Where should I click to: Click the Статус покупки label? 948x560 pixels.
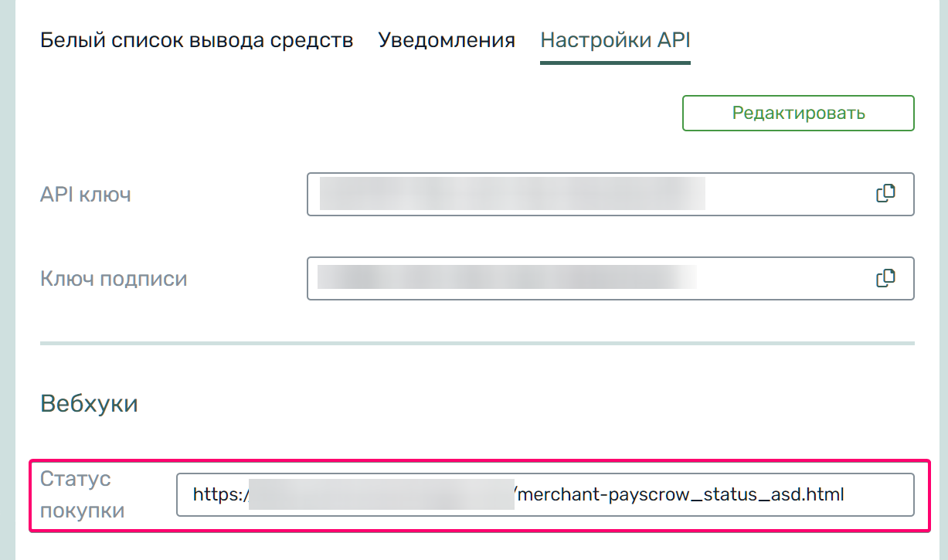(81, 494)
